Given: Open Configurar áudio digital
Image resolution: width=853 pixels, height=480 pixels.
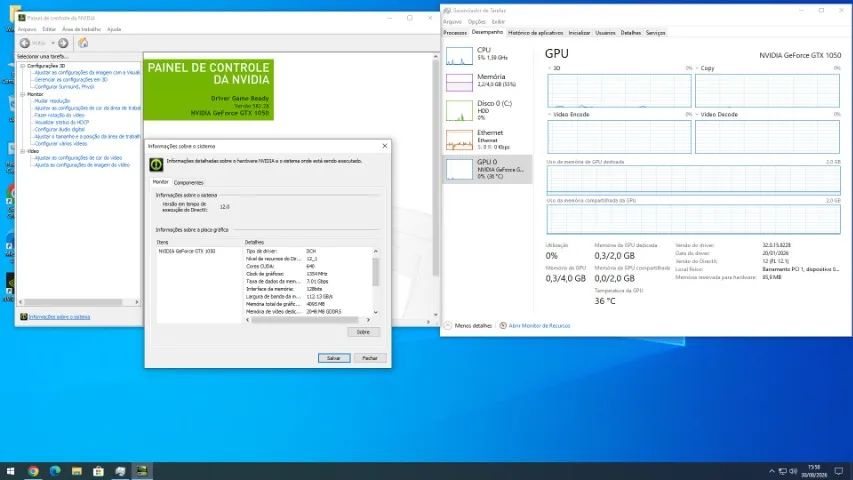Looking at the screenshot, I should click(x=59, y=130).
